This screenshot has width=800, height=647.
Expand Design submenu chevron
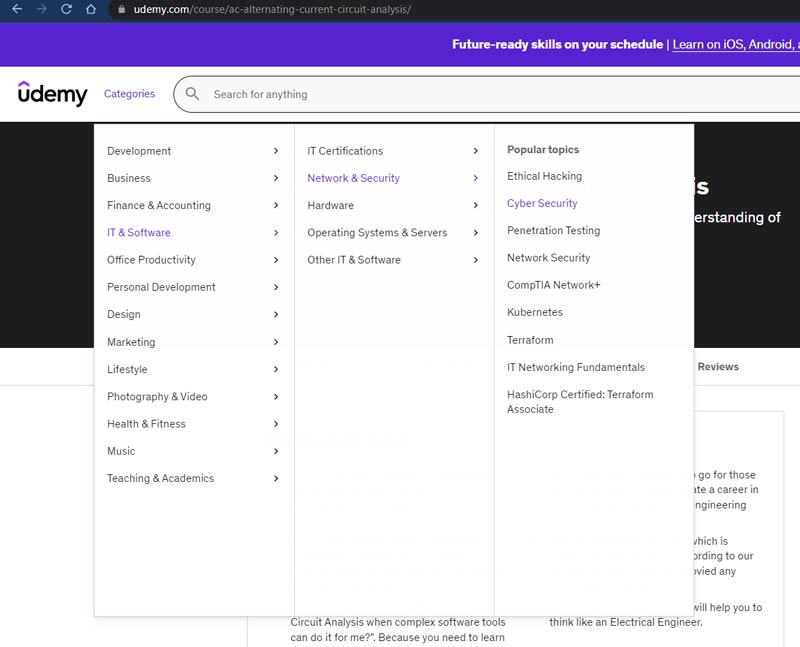tap(276, 314)
